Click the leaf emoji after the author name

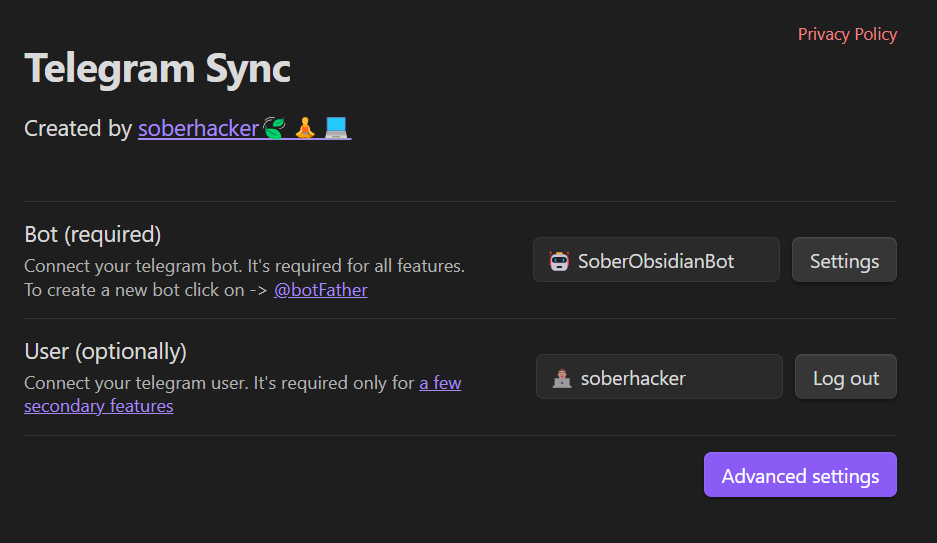coord(274,129)
